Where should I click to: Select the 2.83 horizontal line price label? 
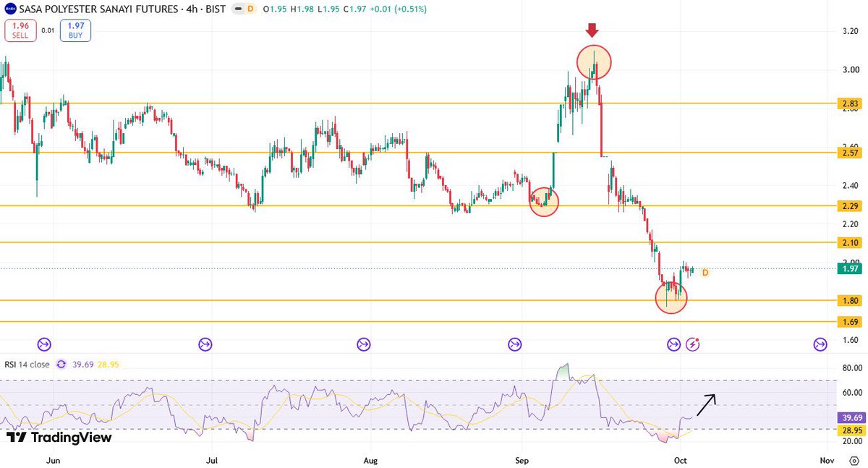point(849,103)
